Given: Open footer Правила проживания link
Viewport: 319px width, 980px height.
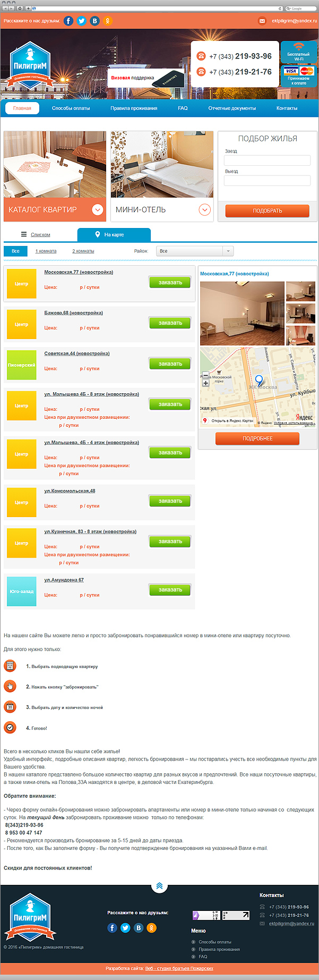Looking at the screenshot, I should click(219, 949).
